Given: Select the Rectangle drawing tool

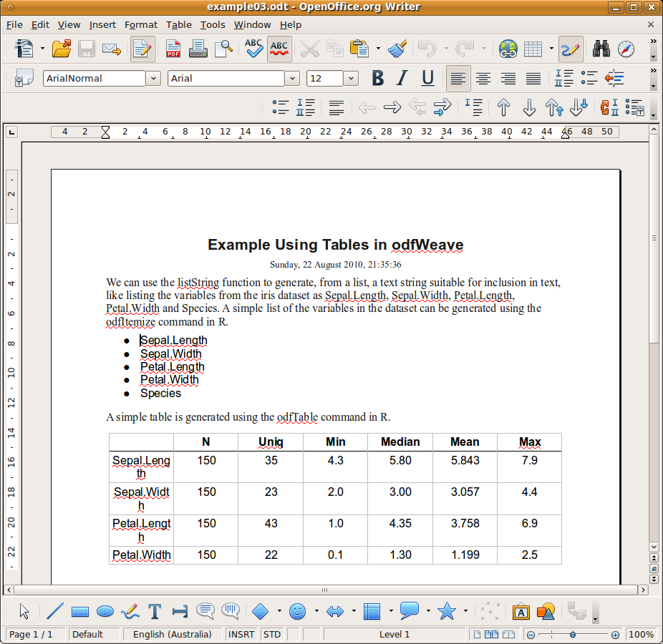Looking at the screenshot, I should [x=80, y=611].
